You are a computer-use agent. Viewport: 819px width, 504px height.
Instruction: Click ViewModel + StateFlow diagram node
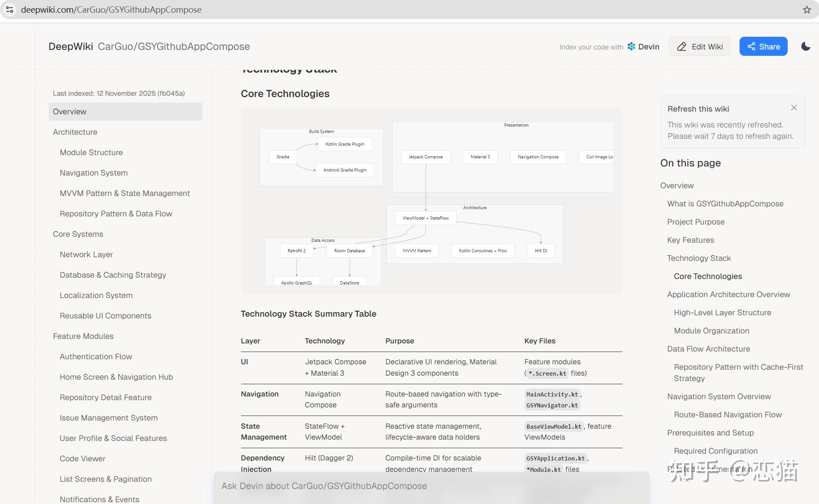(426, 218)
